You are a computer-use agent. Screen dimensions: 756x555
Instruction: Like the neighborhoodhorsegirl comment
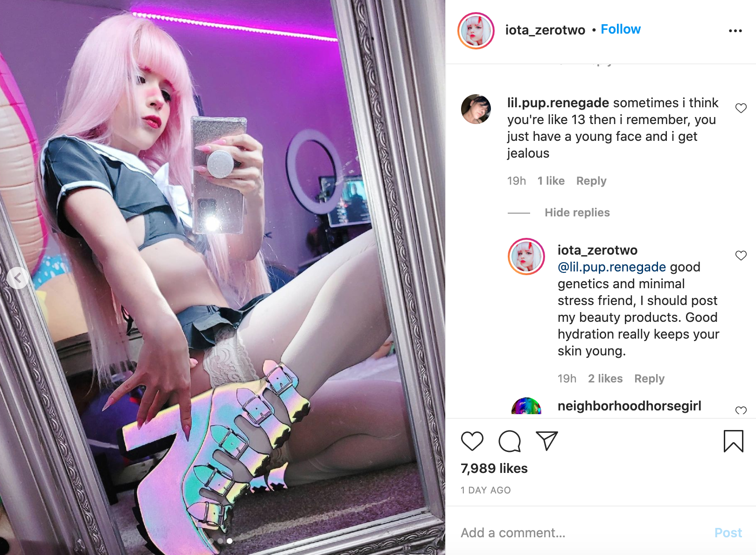pyautogui.click(x=741, y=410)
